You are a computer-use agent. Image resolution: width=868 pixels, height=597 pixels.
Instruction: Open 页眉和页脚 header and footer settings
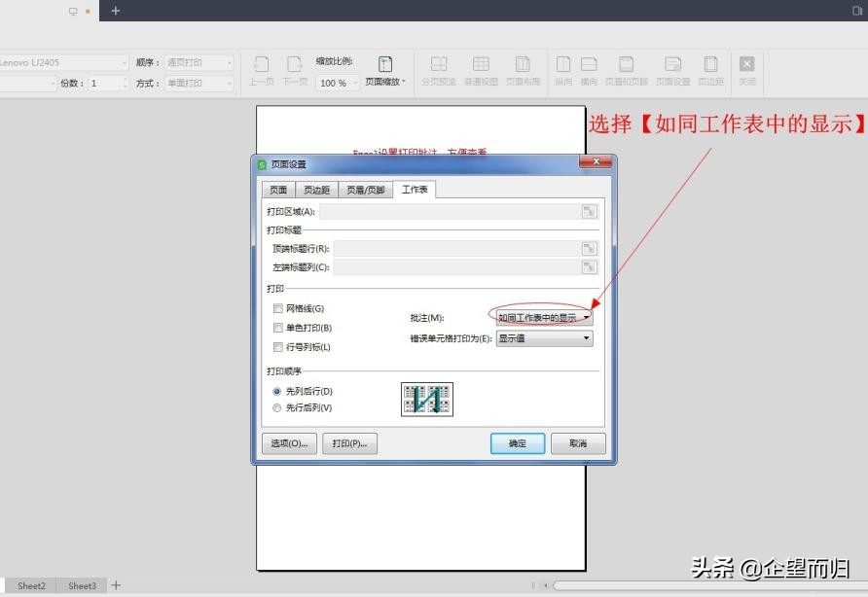click(627, 68)
